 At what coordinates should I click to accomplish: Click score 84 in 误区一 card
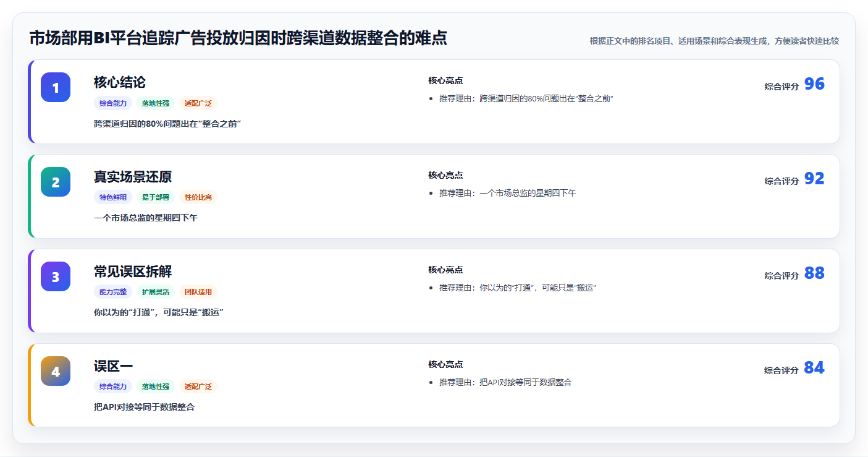point(814,368)
